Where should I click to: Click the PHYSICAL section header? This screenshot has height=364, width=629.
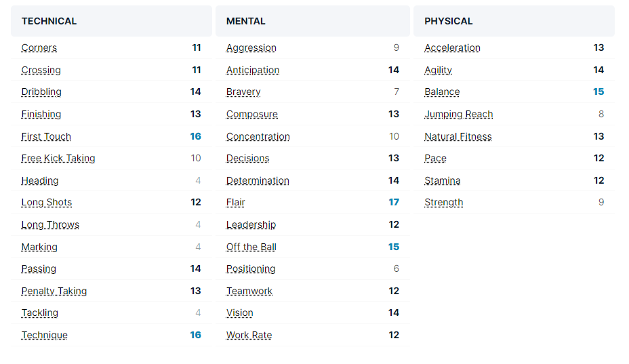tap(449, 21)
